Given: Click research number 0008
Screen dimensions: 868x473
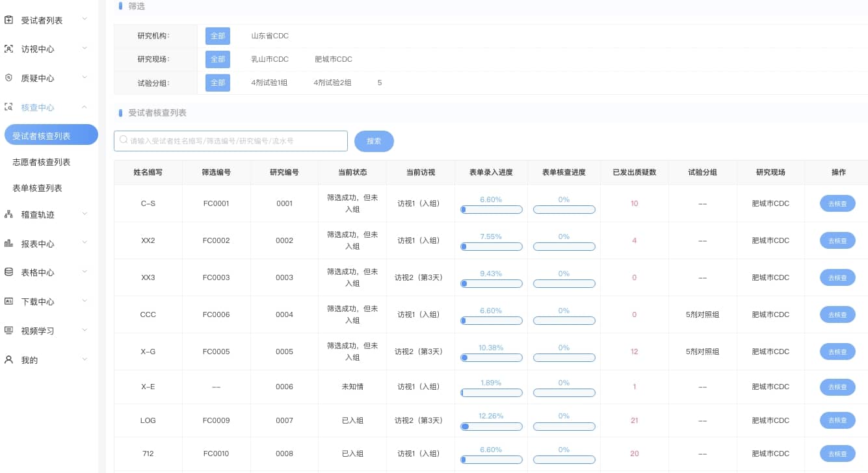Looking at the screenshot, I should pos(285,454).
